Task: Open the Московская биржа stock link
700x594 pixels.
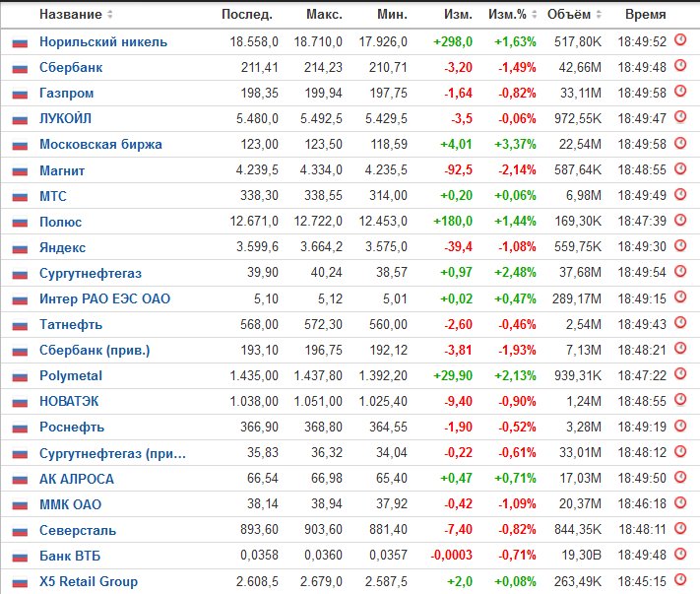Action: click(100, 145)
